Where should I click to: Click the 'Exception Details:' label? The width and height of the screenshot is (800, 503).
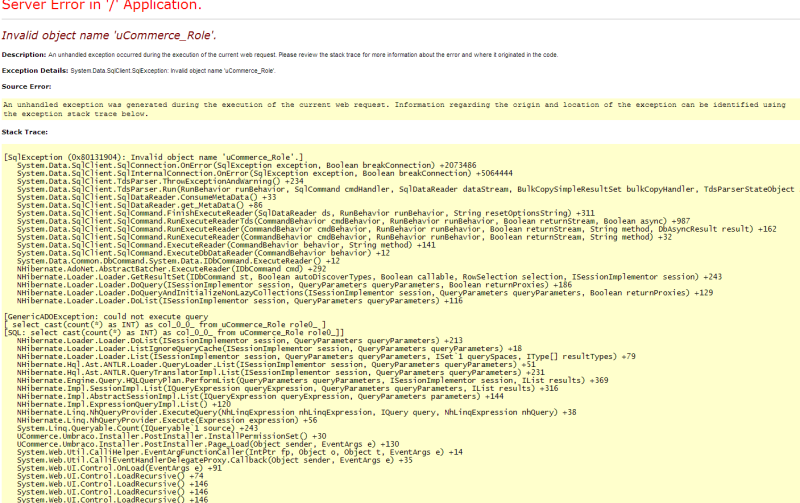coord(35,70)
